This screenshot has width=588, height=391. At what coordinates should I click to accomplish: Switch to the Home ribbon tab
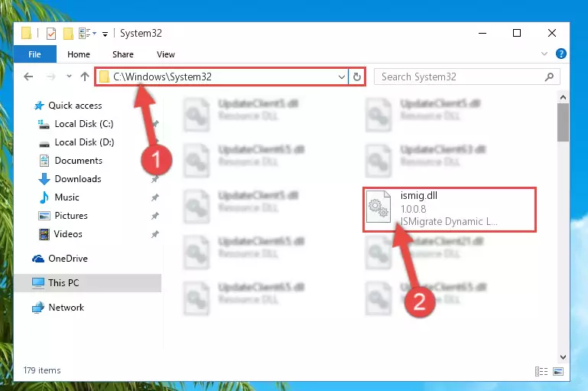click(79, 54)
